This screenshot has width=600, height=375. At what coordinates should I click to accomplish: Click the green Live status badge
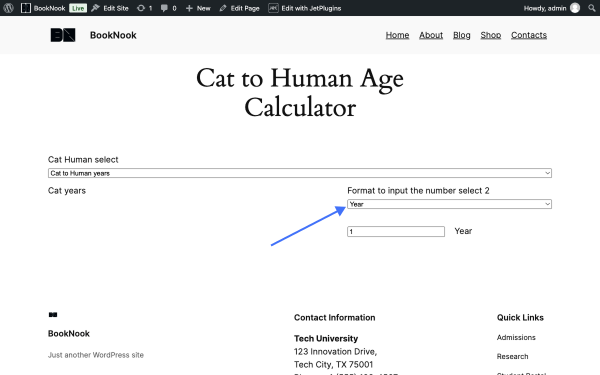(78, 8)
